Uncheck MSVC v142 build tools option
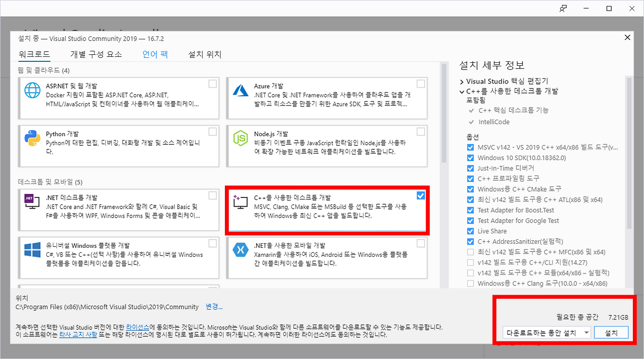Image resolution: width=644 pixels, height=359 pixels. (x=470, y=147)
